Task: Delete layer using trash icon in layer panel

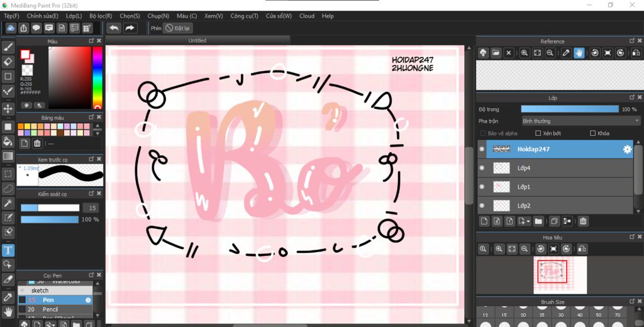Action: [x=583, y=221]
